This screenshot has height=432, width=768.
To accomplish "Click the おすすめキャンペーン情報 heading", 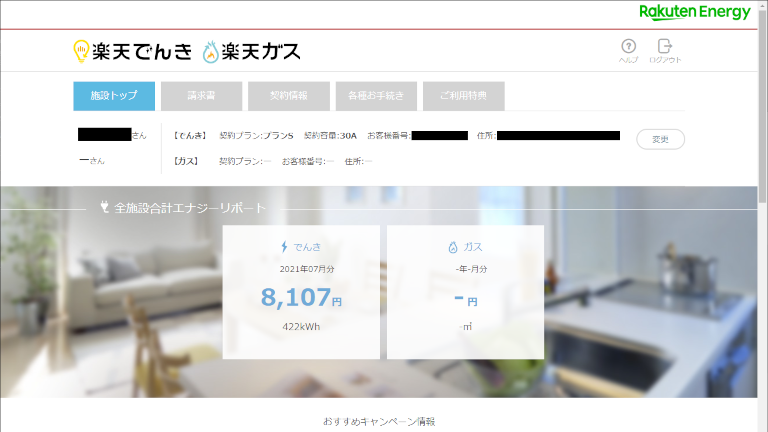I will (379, 421).
